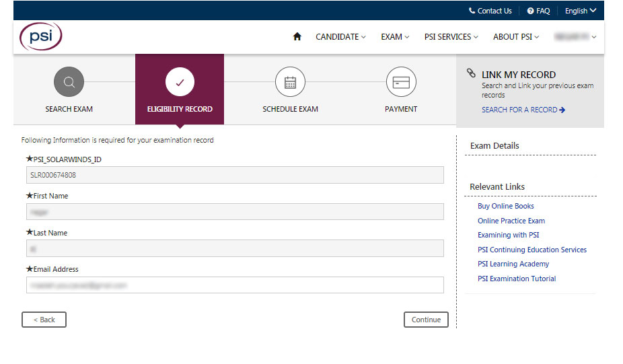
Task: Open Buy Online Books link
Action: pyautogui.click(x=505, y=206)
